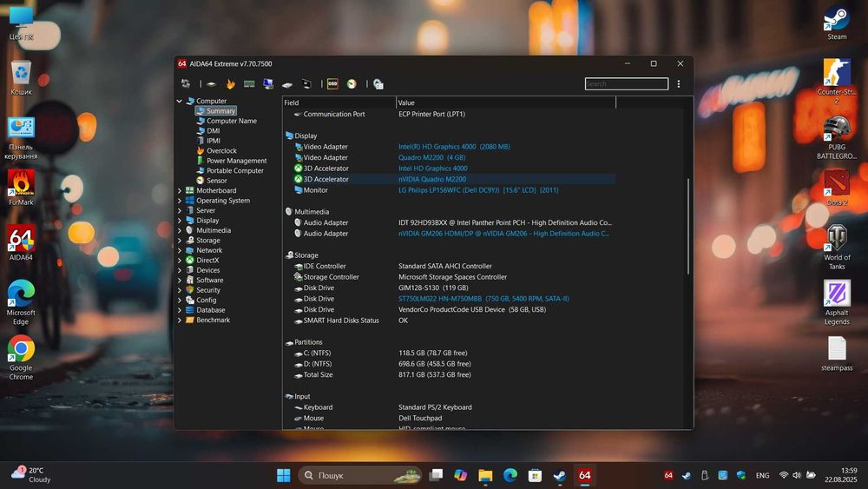The width and height of the screenshot is (868, 489).
Task: Click the OSD panel toolbar icon
Action: click(x=332, y=83)
